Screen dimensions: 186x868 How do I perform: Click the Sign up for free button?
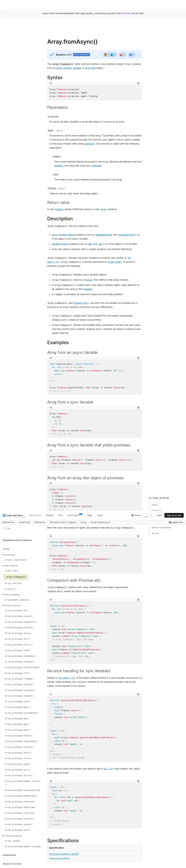click(174, 515)
